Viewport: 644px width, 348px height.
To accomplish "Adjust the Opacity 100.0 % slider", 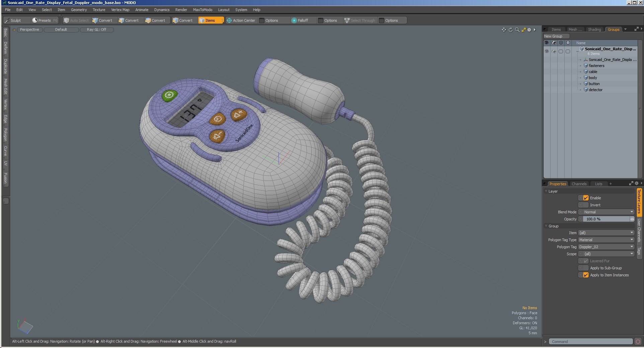I will tap(606, 219).
